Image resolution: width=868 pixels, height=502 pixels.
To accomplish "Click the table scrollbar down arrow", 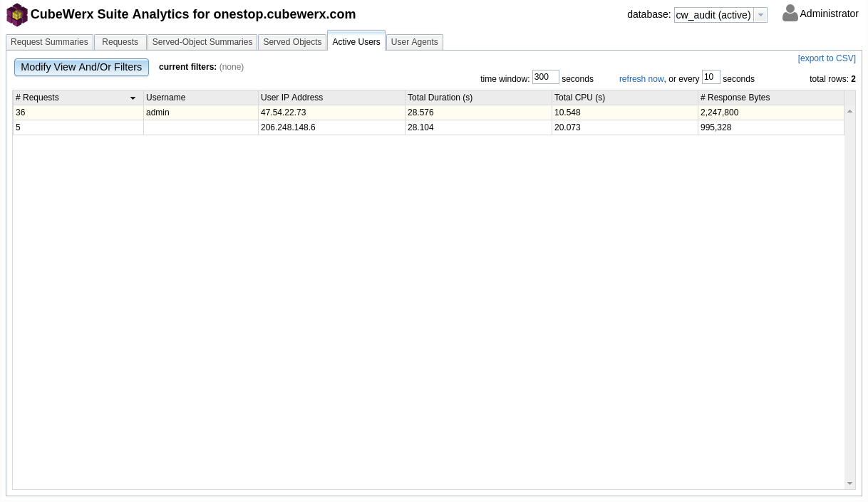I will (849, 483).
